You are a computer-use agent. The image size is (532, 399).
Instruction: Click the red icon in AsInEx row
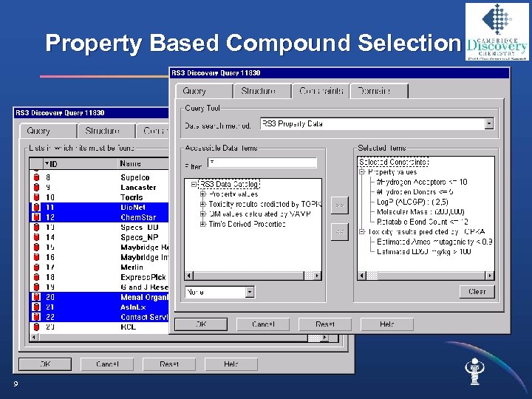[x=36, y=307]
